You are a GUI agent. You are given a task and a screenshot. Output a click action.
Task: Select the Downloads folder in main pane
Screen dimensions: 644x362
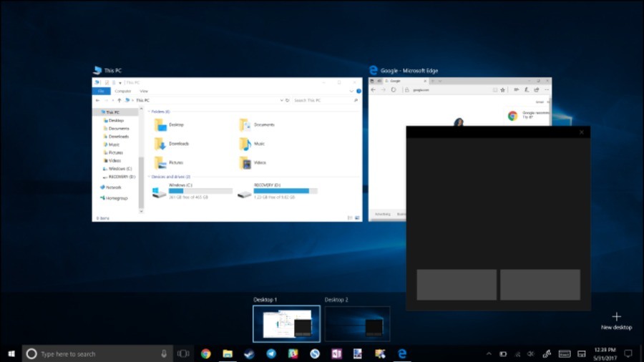point(171,144)
